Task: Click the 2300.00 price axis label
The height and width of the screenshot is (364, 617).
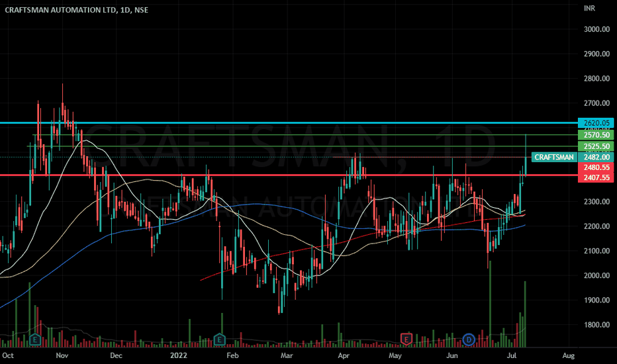Action: 596,201
